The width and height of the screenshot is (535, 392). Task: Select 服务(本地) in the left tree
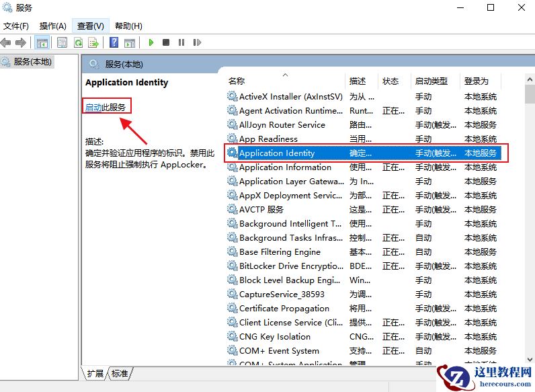pos(32,62)
